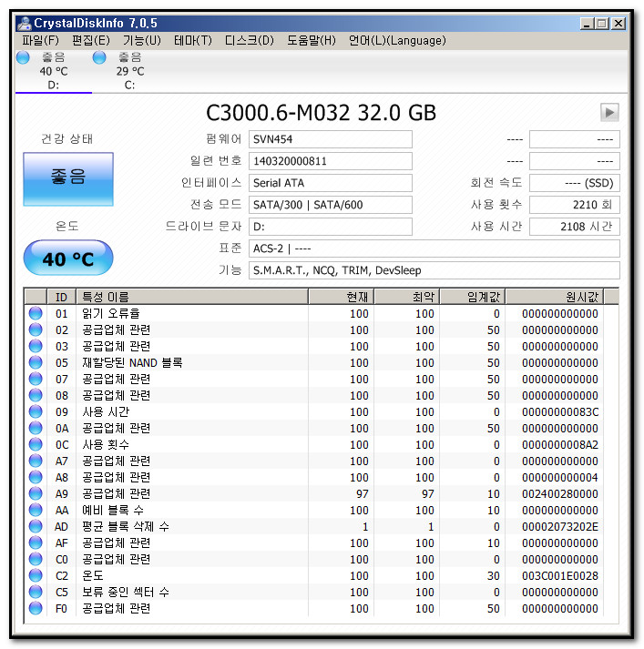Click the rotation rate field ---- (SSD)
The width and height of the screenshot is (644, 649).
click(575, 183)
